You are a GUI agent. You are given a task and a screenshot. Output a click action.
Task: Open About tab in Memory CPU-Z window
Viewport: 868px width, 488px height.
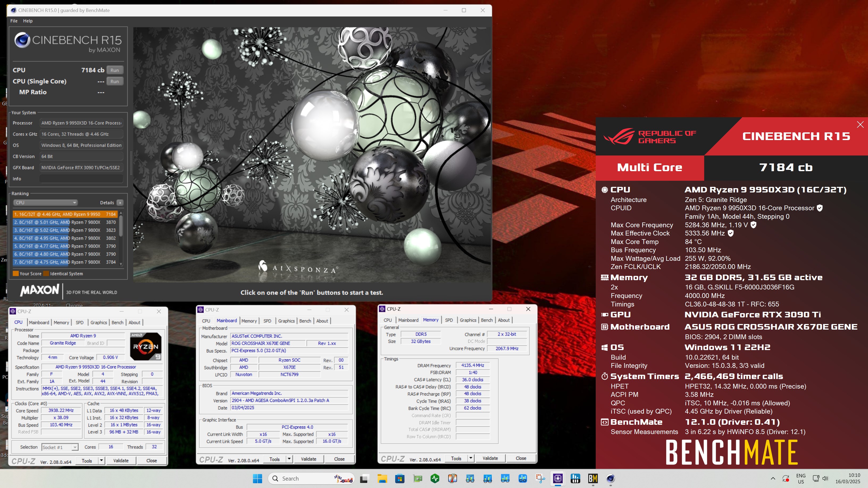tap(504, 320)
